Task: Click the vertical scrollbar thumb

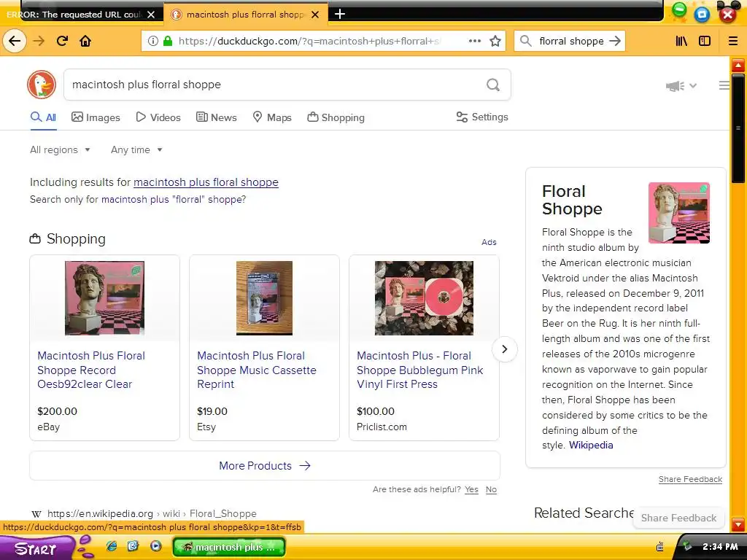Action: 738,128
